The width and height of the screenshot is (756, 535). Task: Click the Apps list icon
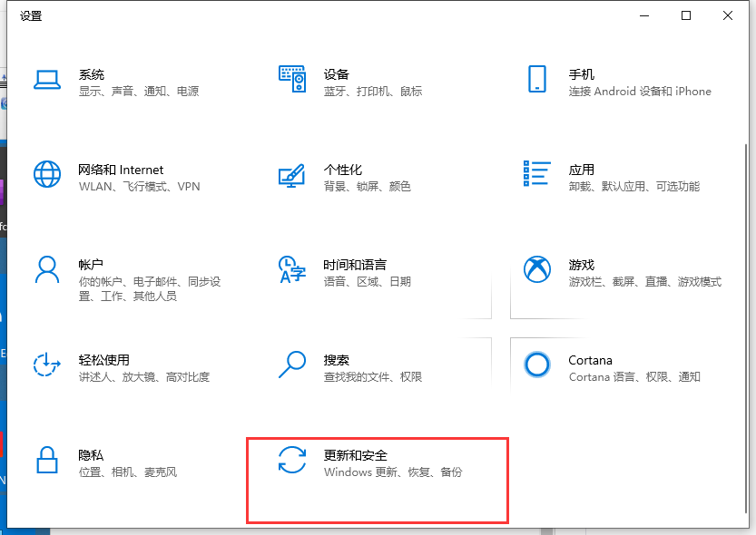click(537, 174)
